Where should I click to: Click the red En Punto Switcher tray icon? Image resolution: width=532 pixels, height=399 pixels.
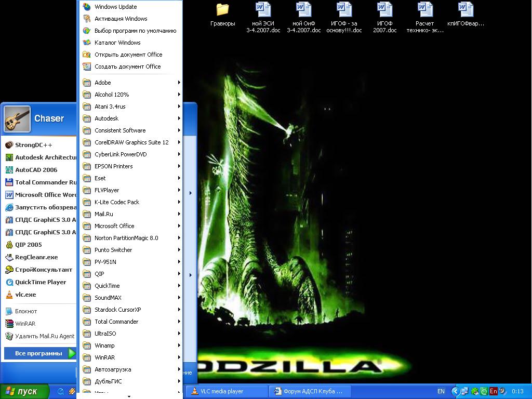[x=494, y=391]
